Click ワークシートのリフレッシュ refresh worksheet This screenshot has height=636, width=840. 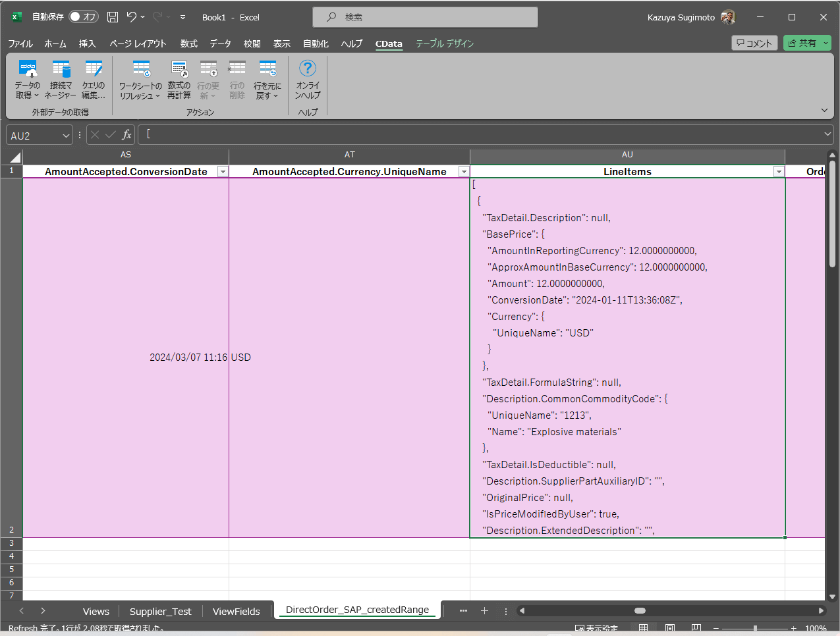140,80
